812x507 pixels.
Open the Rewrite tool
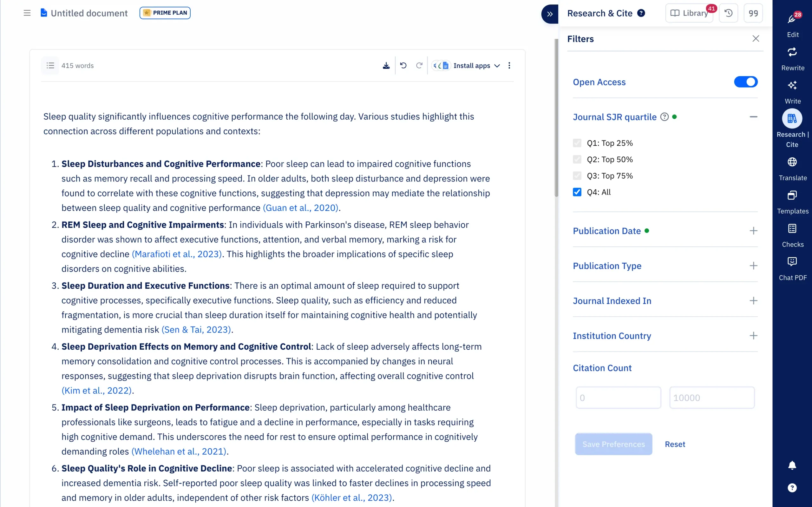click(793, 59)
